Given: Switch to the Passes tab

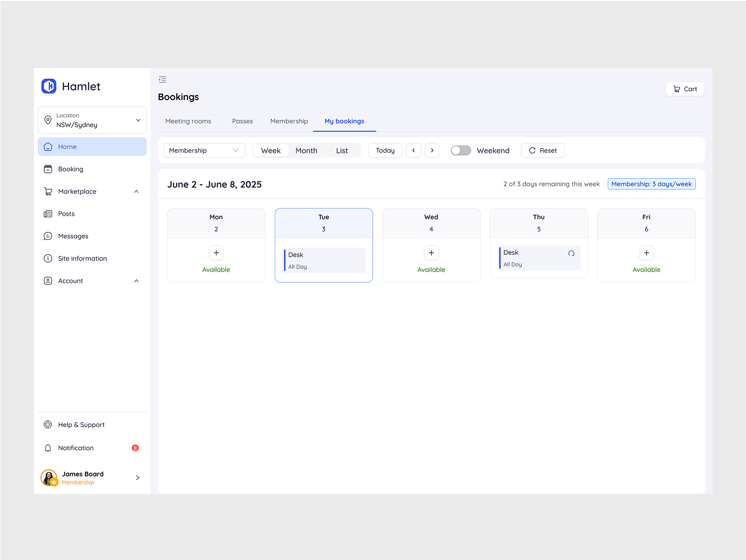Looking at the screenshot, I should click(x=242, y=121).
